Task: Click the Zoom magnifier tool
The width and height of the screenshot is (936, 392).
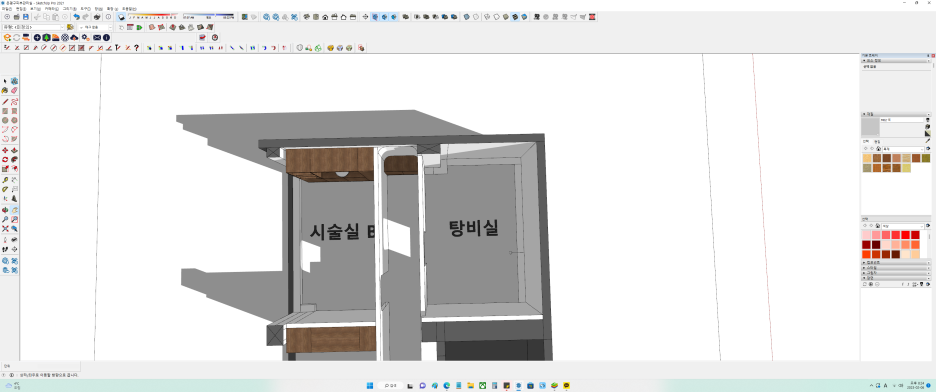Action: tap(5, 220)
